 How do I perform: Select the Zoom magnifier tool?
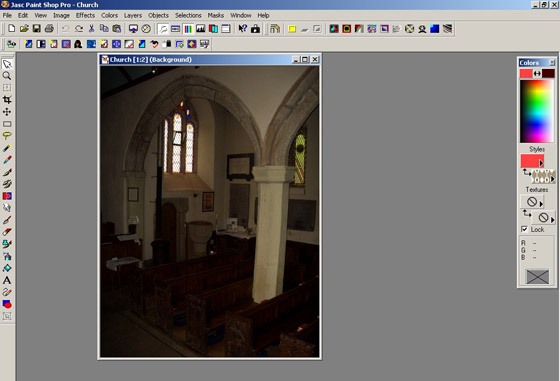[7, 76]
